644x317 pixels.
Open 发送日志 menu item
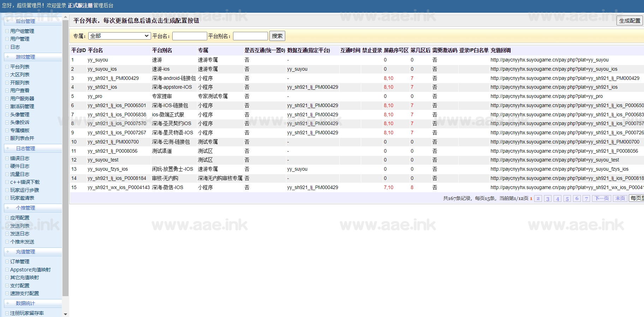[x=20, y=234]
